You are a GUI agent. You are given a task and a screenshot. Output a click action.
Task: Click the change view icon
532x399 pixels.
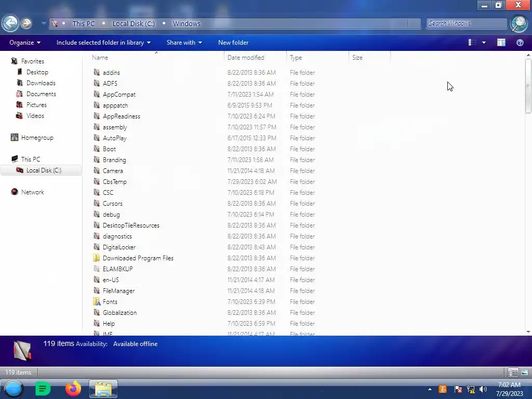[472, 43]
